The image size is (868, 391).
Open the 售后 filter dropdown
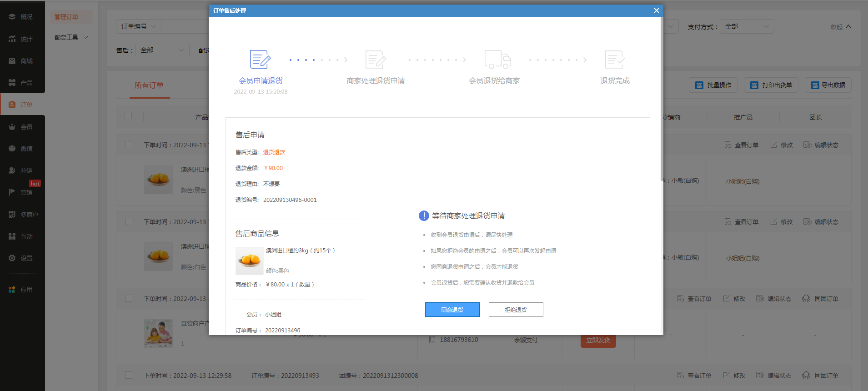[x=162, y=50]
